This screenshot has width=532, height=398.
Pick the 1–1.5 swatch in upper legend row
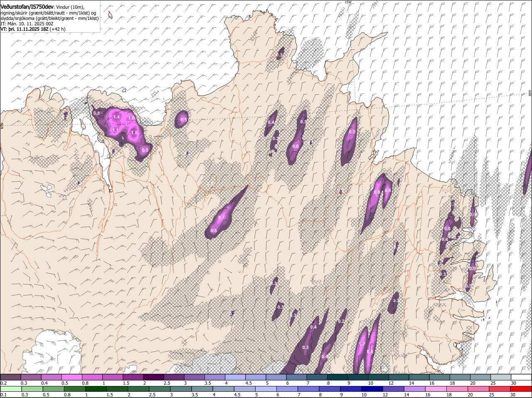pos(112,377)
